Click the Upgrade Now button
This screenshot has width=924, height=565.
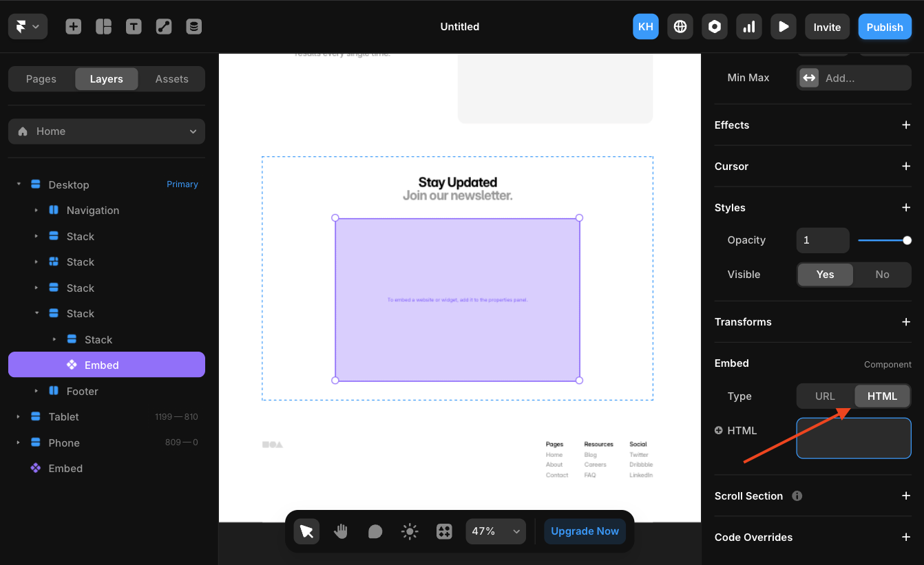(585, 531)
